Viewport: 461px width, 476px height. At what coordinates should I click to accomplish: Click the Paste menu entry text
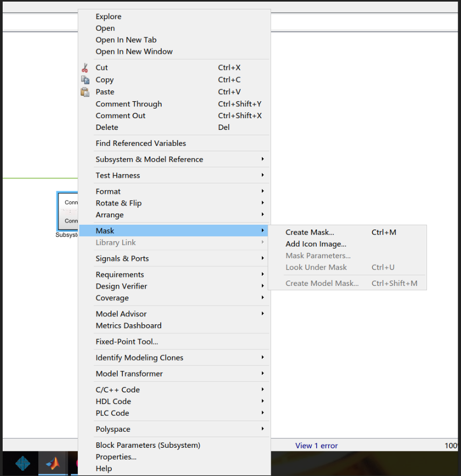(x=105, y=92)
